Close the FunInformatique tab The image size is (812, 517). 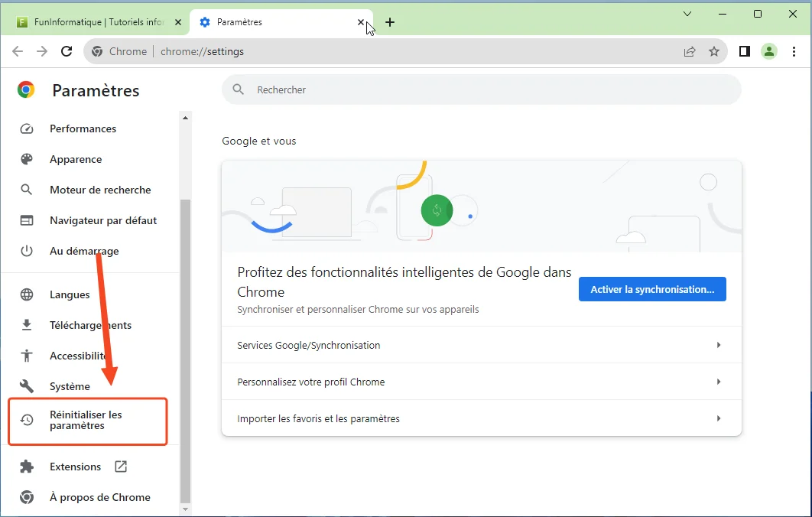[x=178, y=22]
